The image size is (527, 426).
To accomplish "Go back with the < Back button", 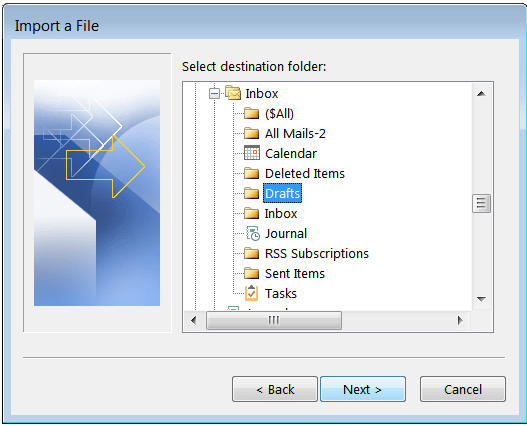I will tap(275, 389).
